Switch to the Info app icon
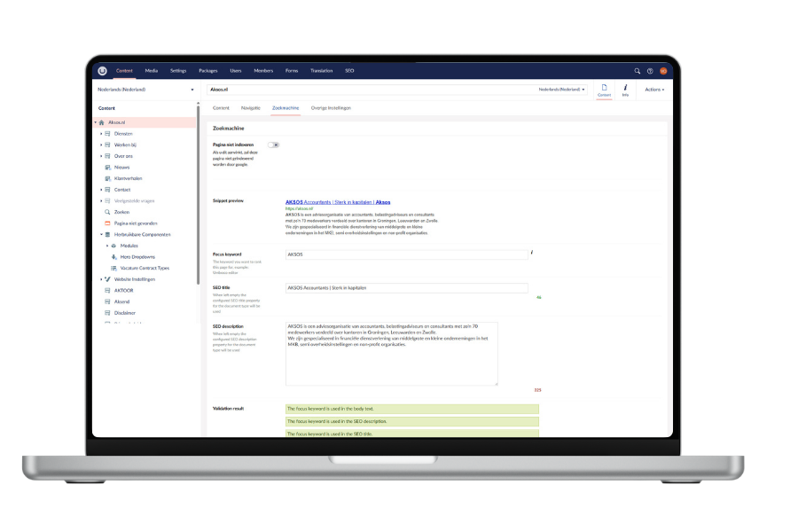 [625, 88]
